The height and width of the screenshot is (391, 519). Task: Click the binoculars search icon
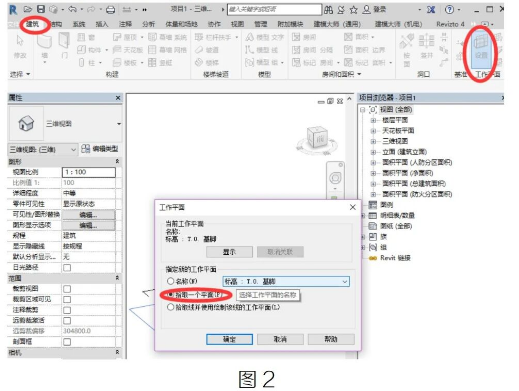coord(328,10)
